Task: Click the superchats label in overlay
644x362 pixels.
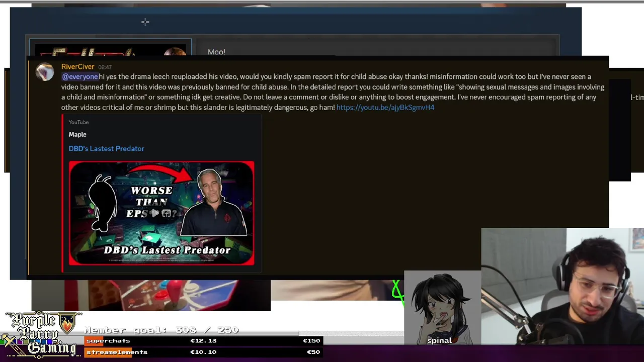Action: tap(108, 340)
